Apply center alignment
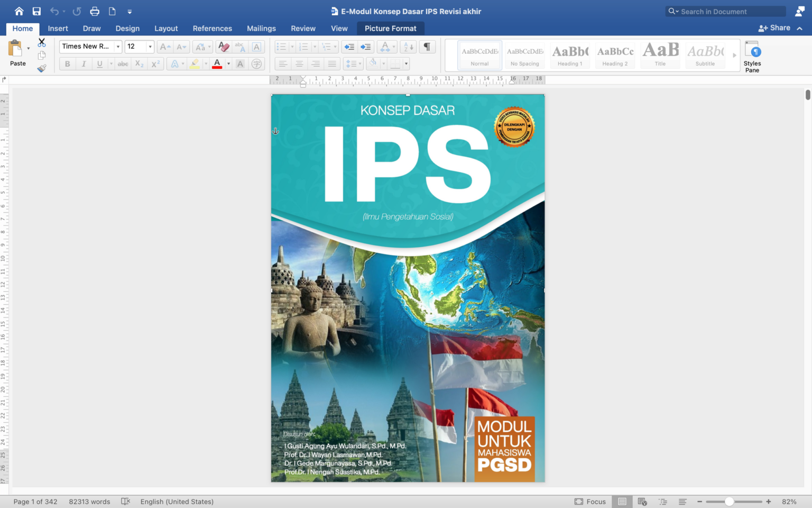Screen dimensions: 812x508 [x=299, y=63]
